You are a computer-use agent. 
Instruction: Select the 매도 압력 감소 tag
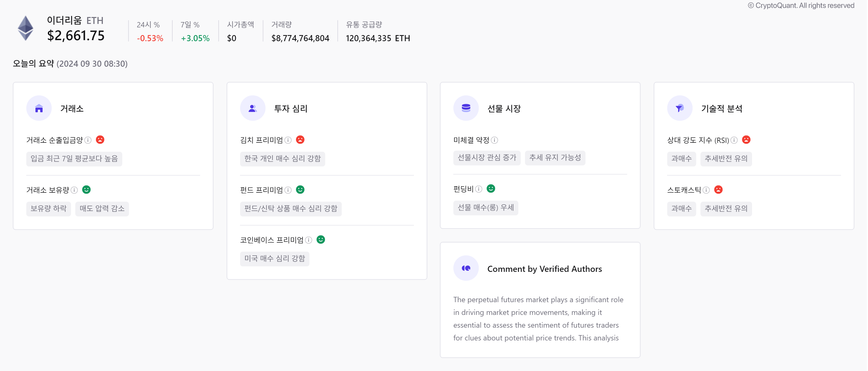pos(102,209)
